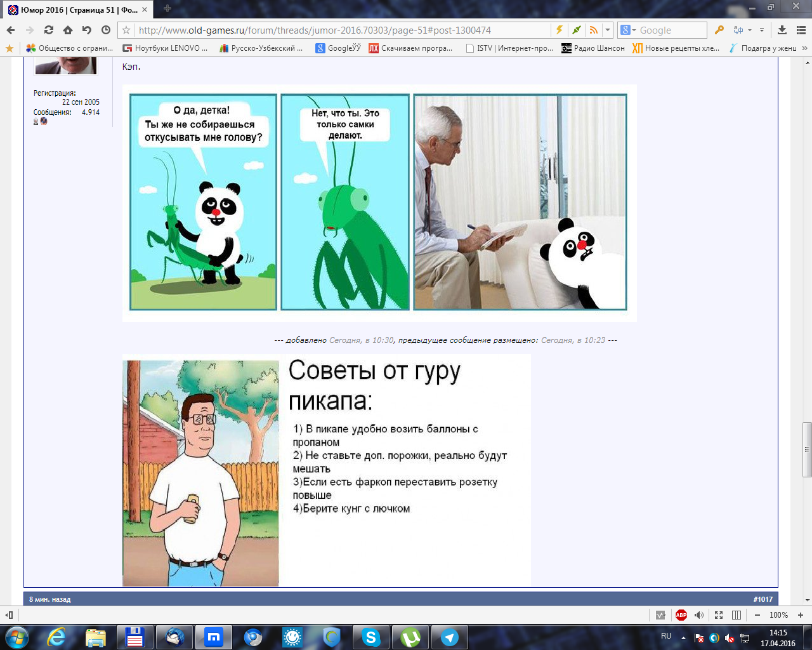812x650 pixels.
Task: Open the RSS feed icon in address bar
Action: [x=593, y=30]
